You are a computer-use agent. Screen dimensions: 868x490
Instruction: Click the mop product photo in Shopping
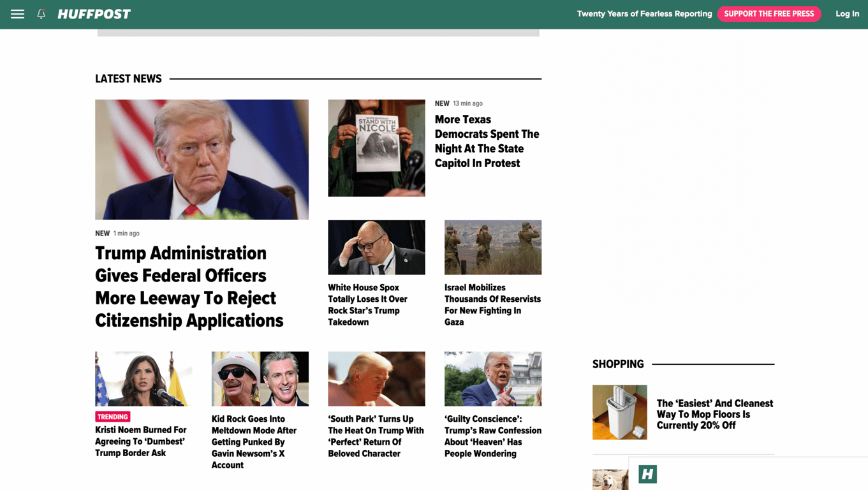[619, 412]
